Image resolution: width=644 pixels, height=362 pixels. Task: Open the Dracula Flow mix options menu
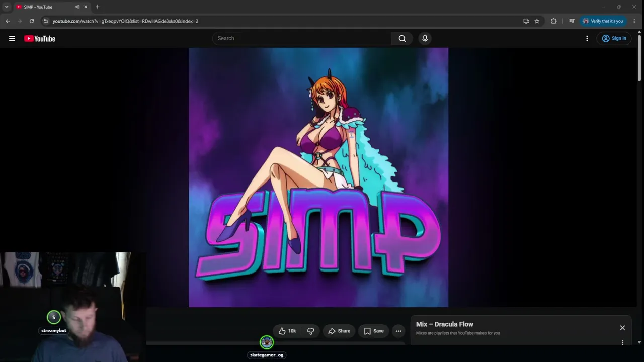[622, 342]
